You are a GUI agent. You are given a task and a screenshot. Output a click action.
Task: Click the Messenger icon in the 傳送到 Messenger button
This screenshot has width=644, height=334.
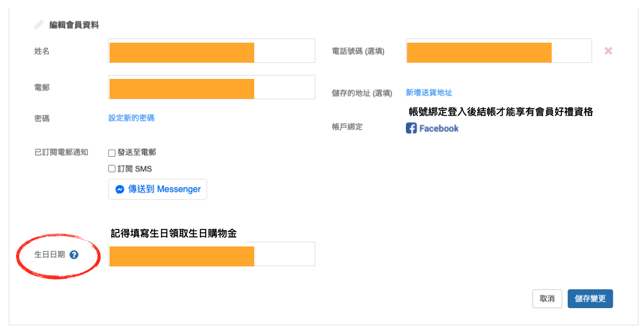click(120, 190)
